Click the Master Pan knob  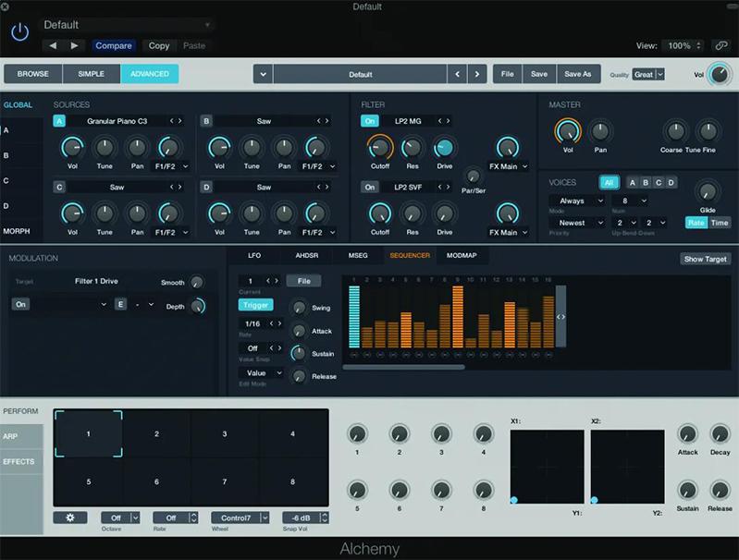[x=600, y=131]
